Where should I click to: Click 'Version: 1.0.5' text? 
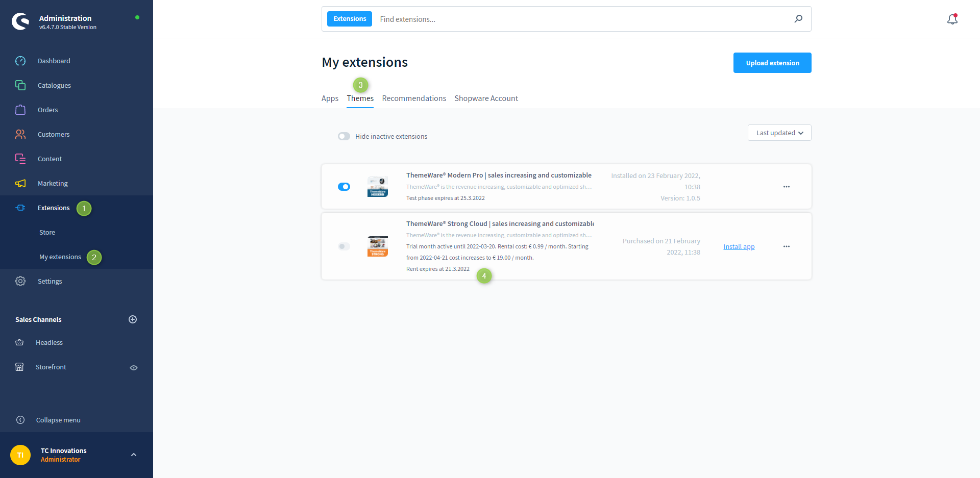coord(680,198)
